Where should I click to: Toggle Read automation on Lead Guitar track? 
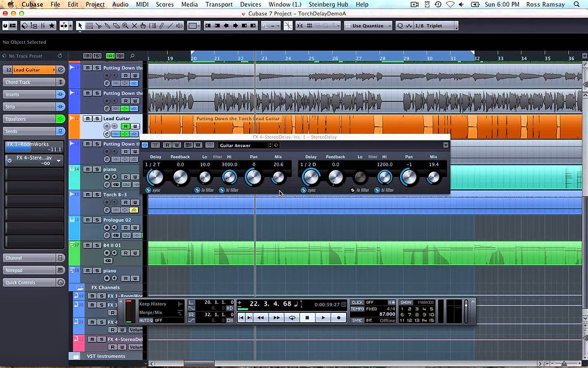pyautogui.click(x=125, y=127)
